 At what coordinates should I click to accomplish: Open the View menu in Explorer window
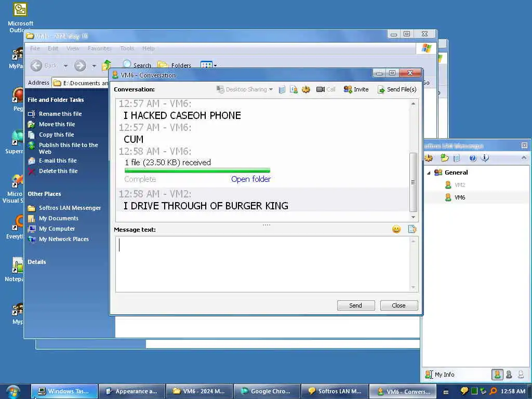tap(73, 48)
